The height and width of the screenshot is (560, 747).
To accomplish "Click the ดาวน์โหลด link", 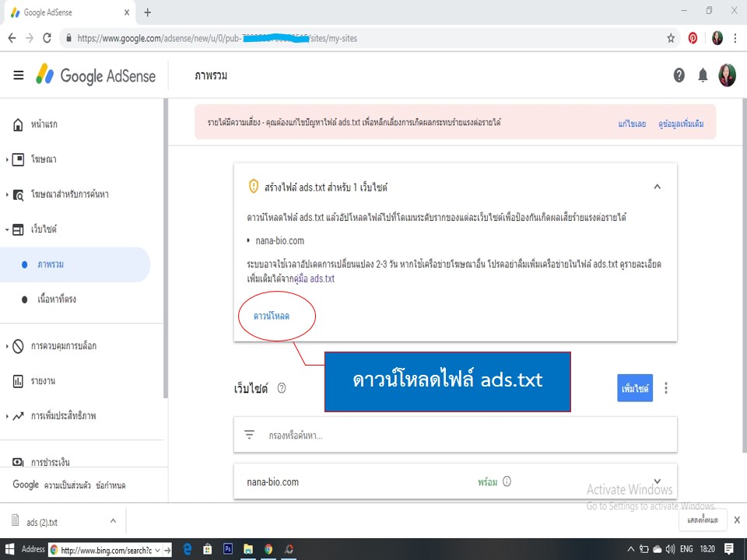I will [271, 317].
